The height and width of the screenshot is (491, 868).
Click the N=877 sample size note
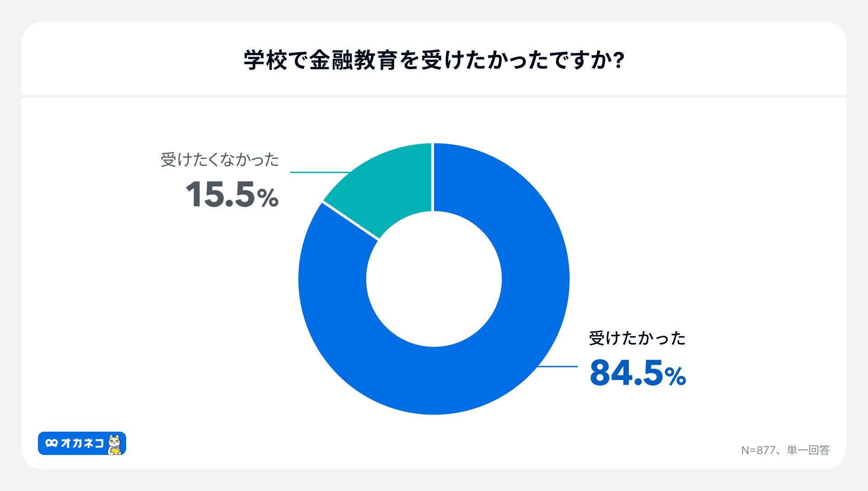click(758, 450)
